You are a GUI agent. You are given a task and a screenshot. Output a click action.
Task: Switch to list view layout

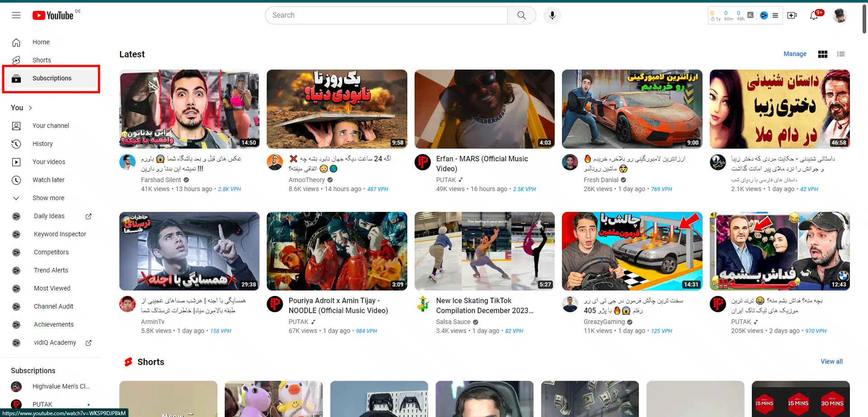pyautogui.click(x=841, y=54)
